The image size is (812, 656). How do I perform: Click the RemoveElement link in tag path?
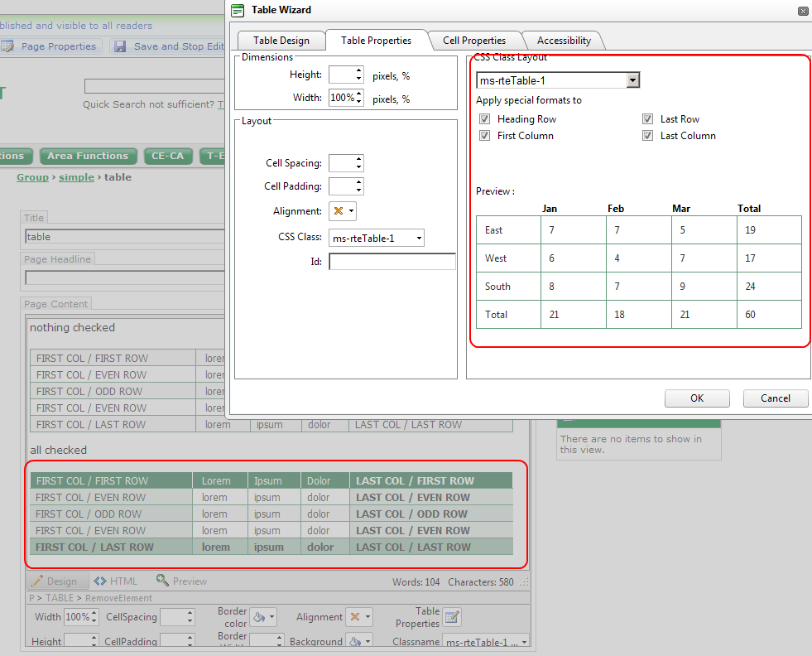coord(118,598)
